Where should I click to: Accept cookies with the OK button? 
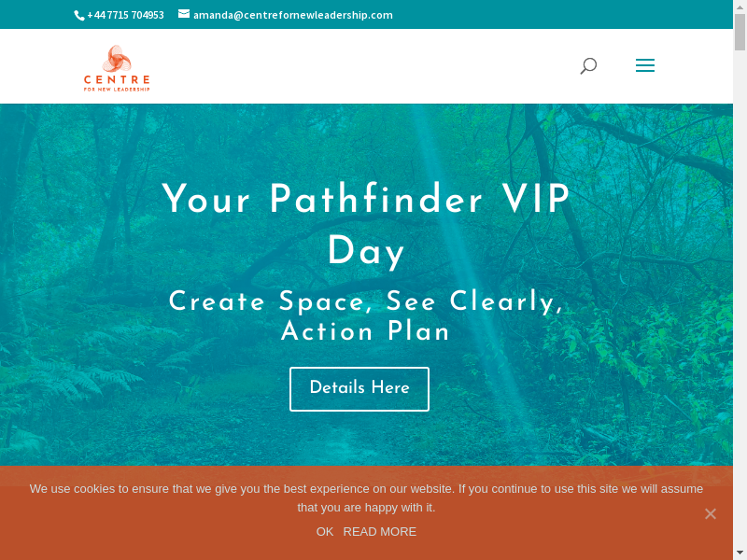[x=325, y=531]
